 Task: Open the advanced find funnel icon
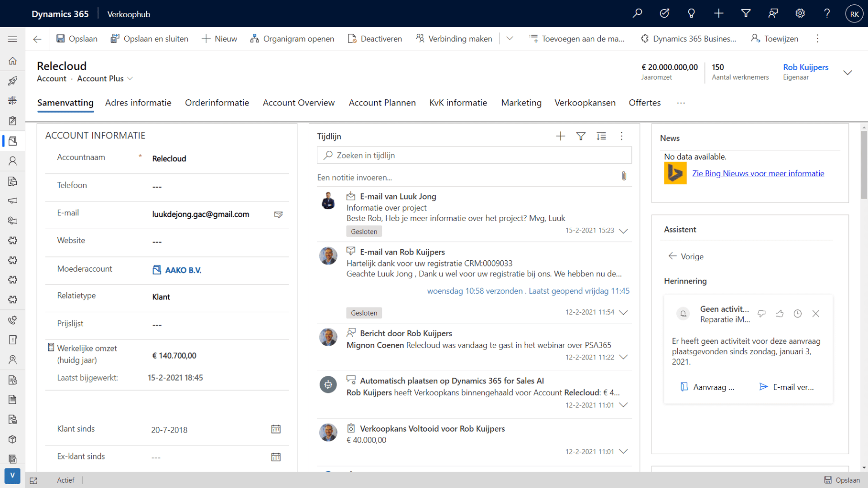coord(746,13)
